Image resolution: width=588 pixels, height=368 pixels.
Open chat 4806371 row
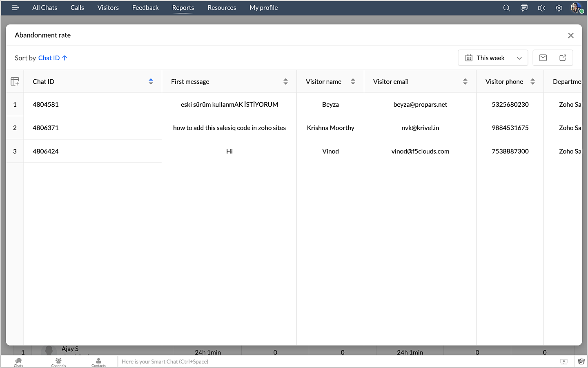(46, 128)
